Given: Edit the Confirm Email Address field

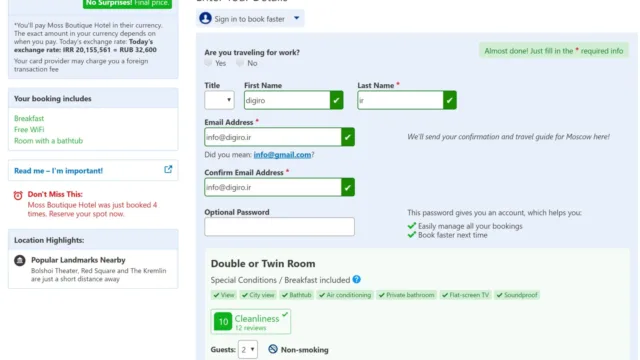Looking at the screenshot, I should (x=273, y=187).
